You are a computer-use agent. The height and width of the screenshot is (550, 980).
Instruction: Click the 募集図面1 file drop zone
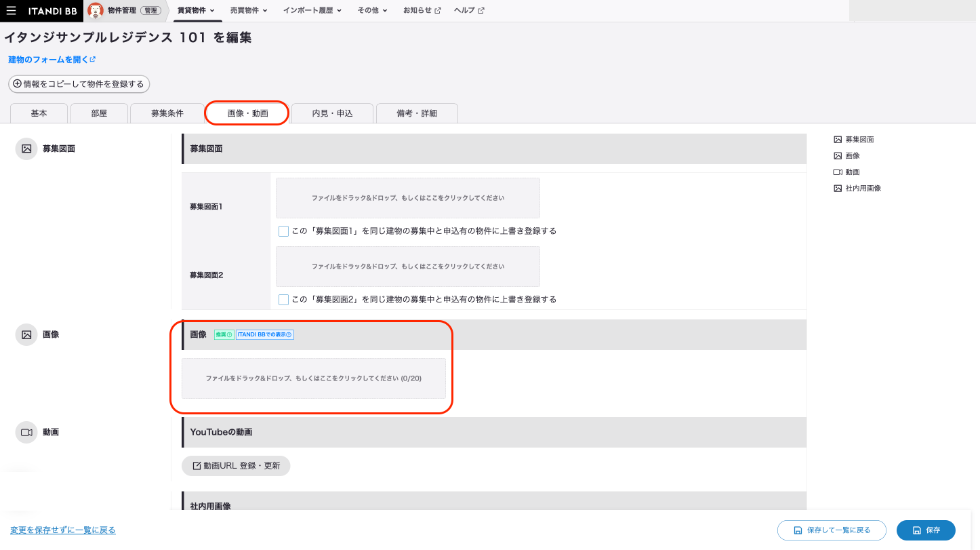click(x=408, y=198)
